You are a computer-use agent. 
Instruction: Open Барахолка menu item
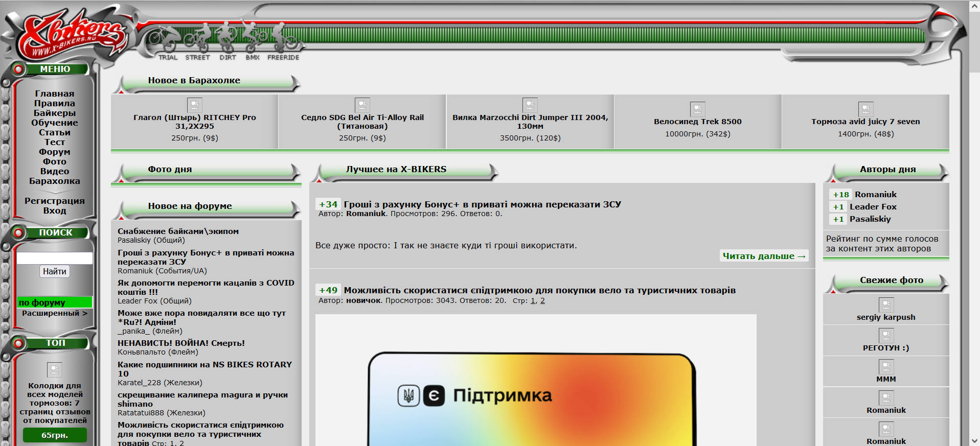[55, 181]
